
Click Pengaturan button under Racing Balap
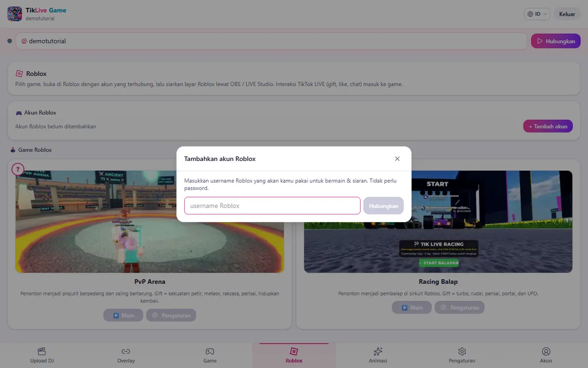click(460, 308)
